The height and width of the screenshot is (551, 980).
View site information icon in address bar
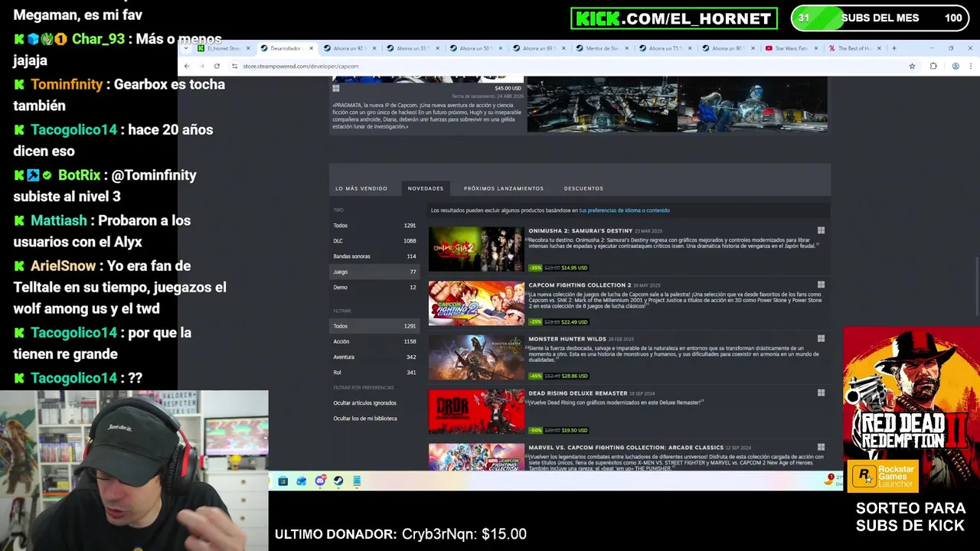tap(236, 66)
